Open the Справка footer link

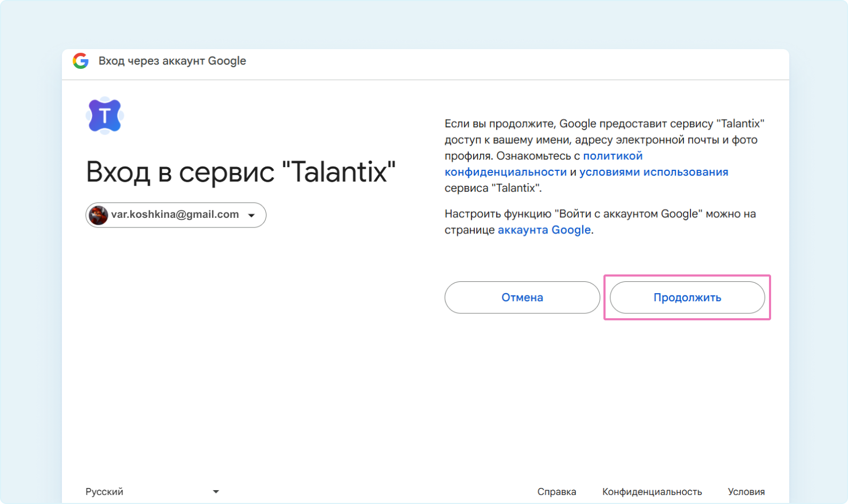pyautogui.click(x=556, y=492)
